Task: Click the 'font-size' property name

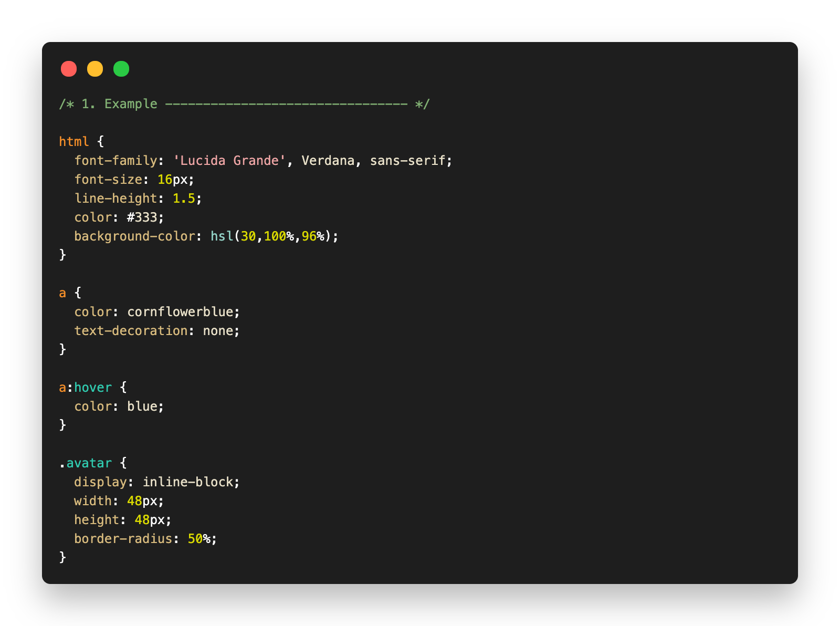Action: click(x=108, y=179)
